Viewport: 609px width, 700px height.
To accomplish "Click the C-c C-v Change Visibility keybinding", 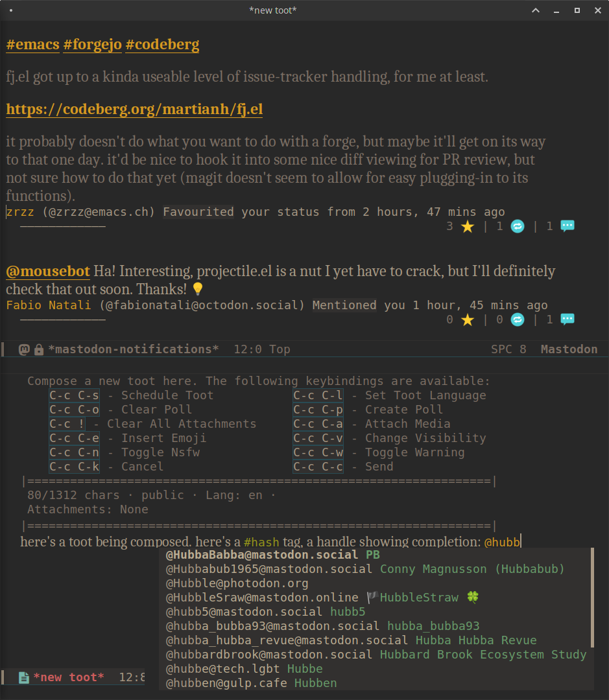I will pos(318,438).
